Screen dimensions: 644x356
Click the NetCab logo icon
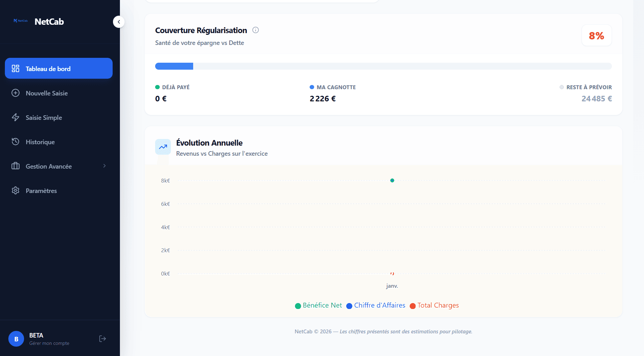[20, 21]
